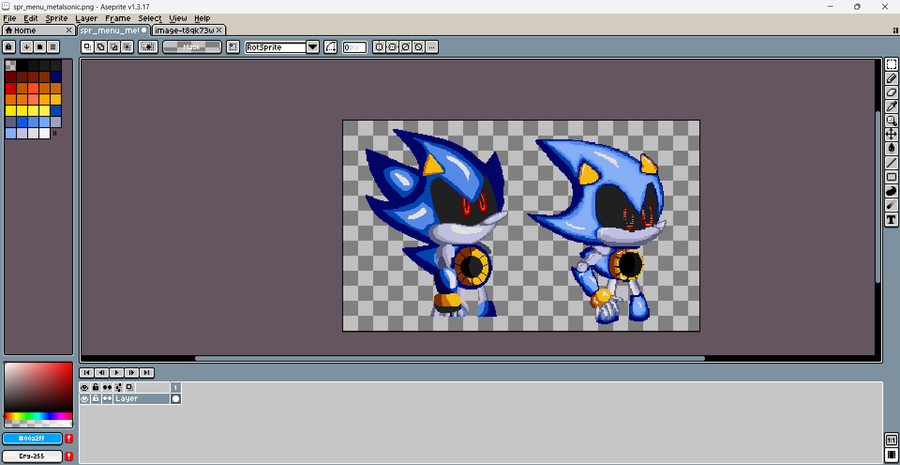Viewport: 900px width, 465px height.
Task: Click the palette lock edit icon
Action: click(x=9, y=47)
